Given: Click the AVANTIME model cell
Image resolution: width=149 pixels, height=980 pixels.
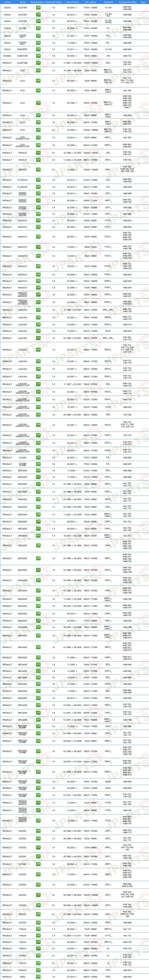Looking at the screenshot, I should pyautogui.click(x=22, y=63).
